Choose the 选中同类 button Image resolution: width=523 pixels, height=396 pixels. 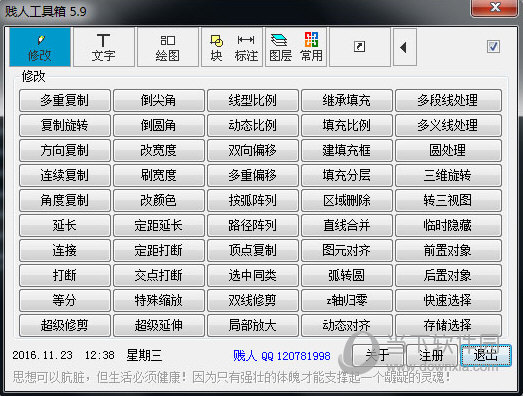click(253, 275)
